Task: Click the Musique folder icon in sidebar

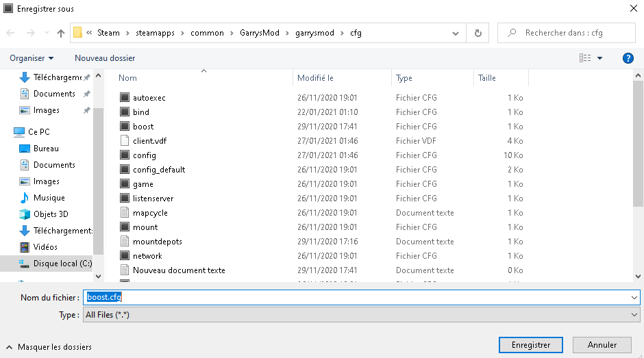Action: 25,198
